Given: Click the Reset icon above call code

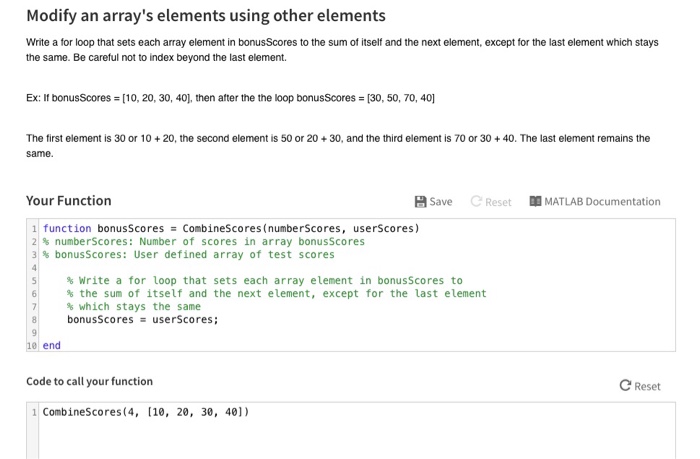Looking at the screenshot, I should pyautogui.click(x=625, y=385).
